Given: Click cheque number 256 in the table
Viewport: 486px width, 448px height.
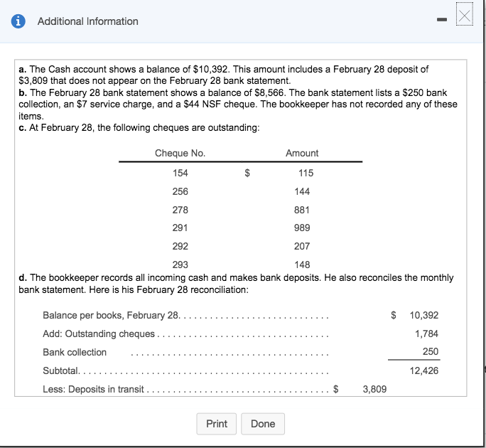Looking at the screenshot, I should [x=180, y=191].
